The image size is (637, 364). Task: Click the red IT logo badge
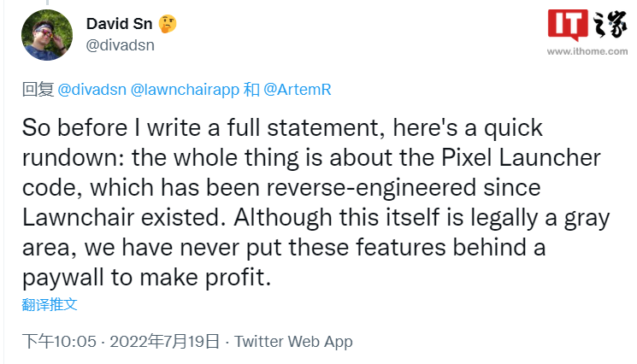(568, 25)
